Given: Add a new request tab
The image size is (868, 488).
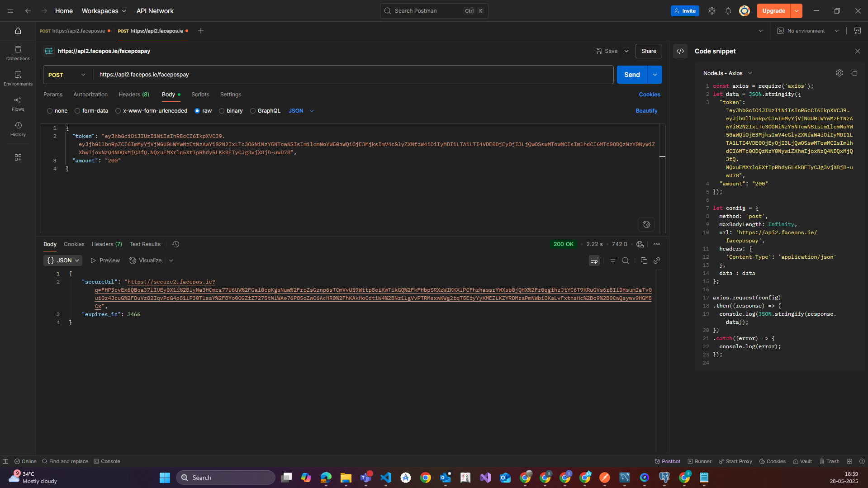Looking at the screenshot, I should [x=201, y=31].
